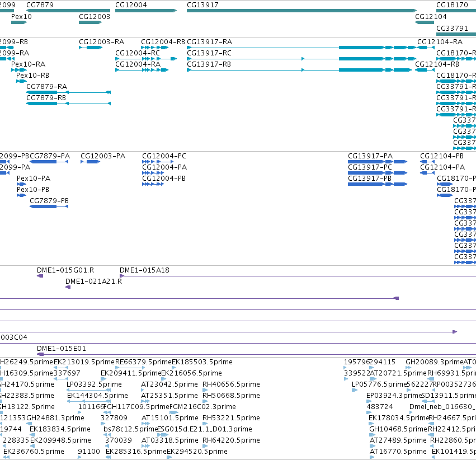This screenshot has height=460, width=476.
Task: Select the "LP03392.5prime" EST label
Action: [x=94, y=384]
